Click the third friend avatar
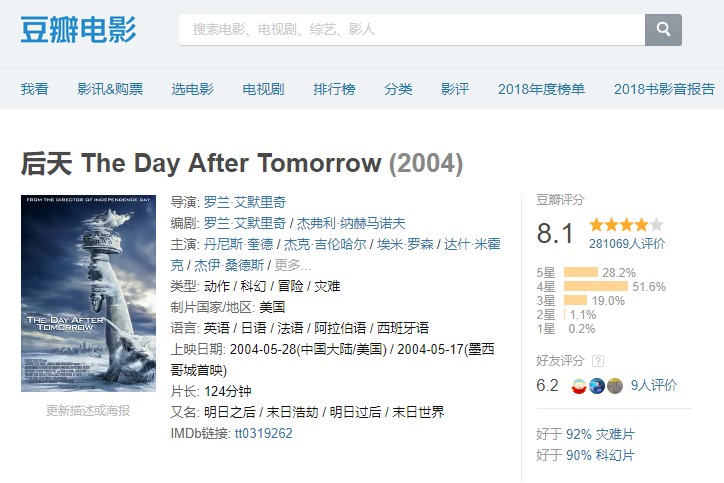This screenshot has width=724, height=483. pos(615,386)
